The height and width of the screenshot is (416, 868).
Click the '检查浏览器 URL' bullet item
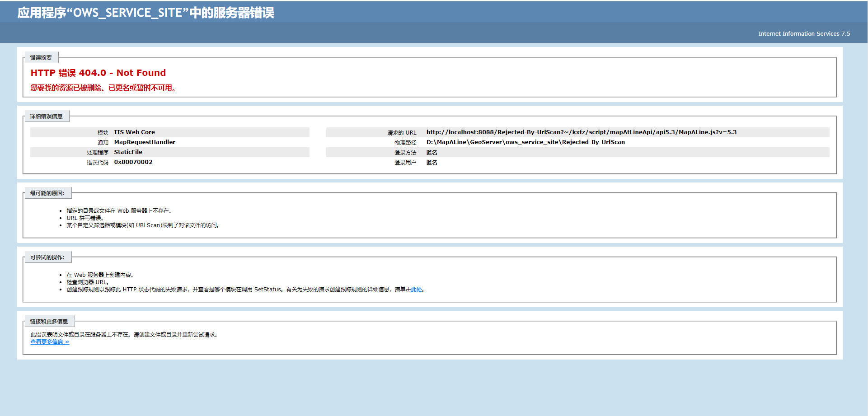point(88,282)
